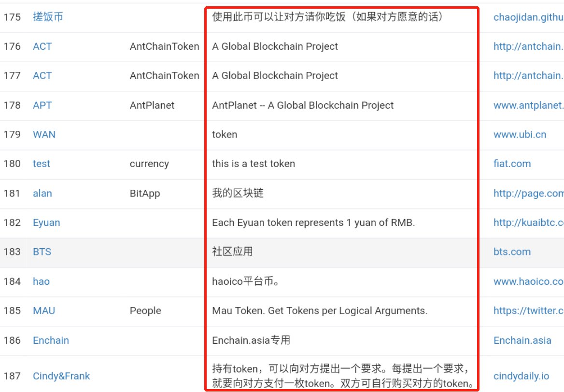Viewport: 564px width, 392px height.
Task: Click the AntPlanet name cell
Action: 152,105
